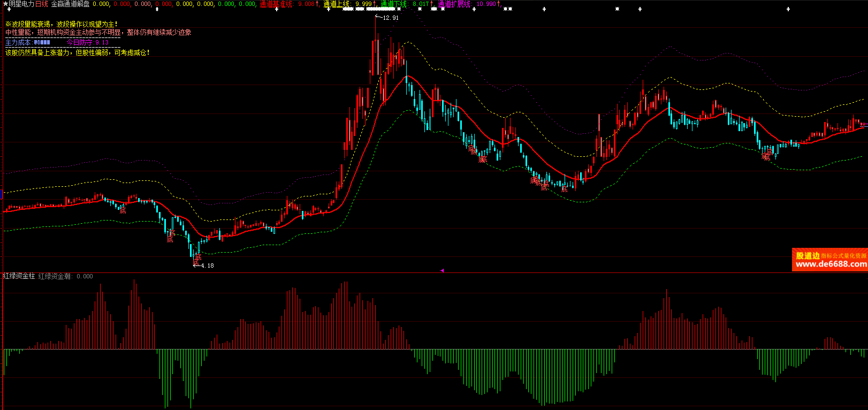Click the arrow pointing to the 4.18 low
This screenshot has width=868, height=410.
pyautogui.click(x=196, y=265)
